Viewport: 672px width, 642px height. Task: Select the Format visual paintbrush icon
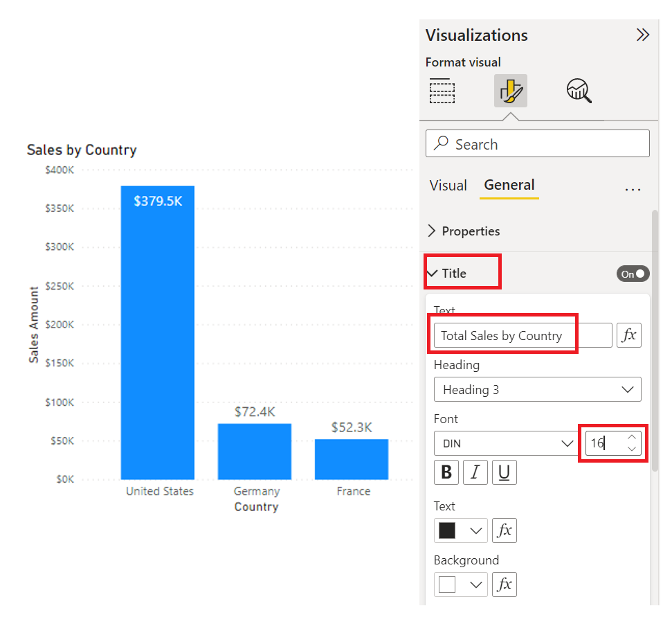(511, 91)
